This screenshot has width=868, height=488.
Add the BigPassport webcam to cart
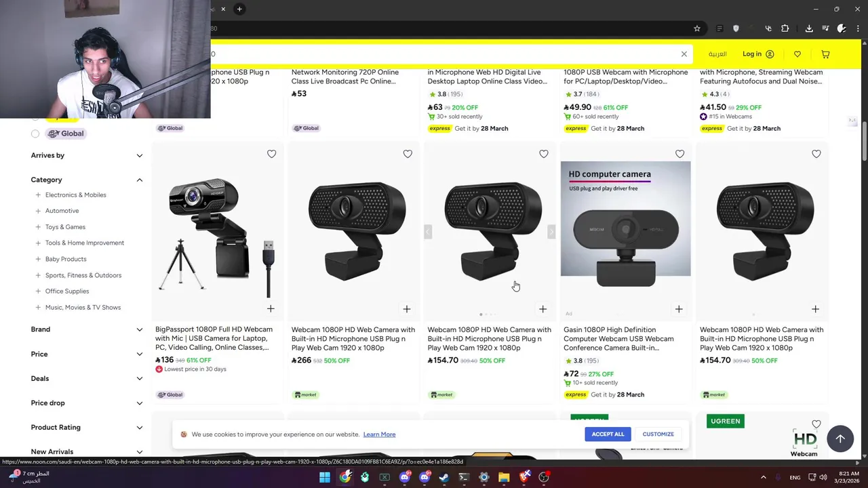pyautogui.click(x=271, y=309)
